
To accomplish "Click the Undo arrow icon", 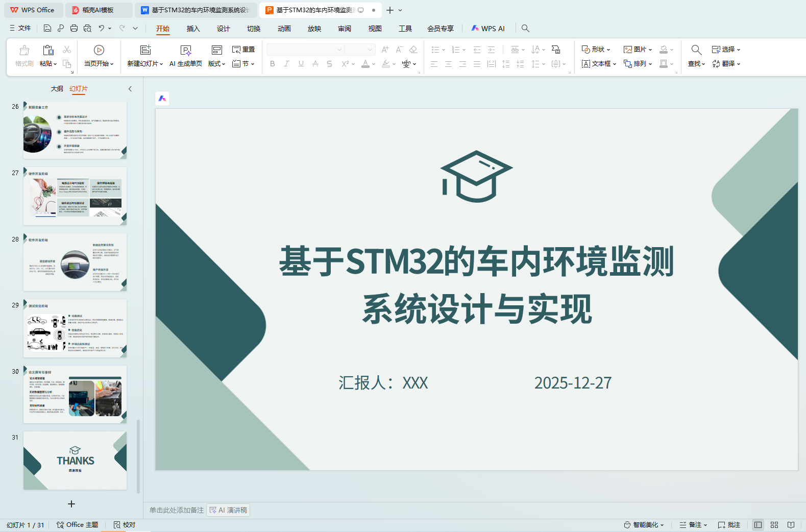I will [102, 29].
